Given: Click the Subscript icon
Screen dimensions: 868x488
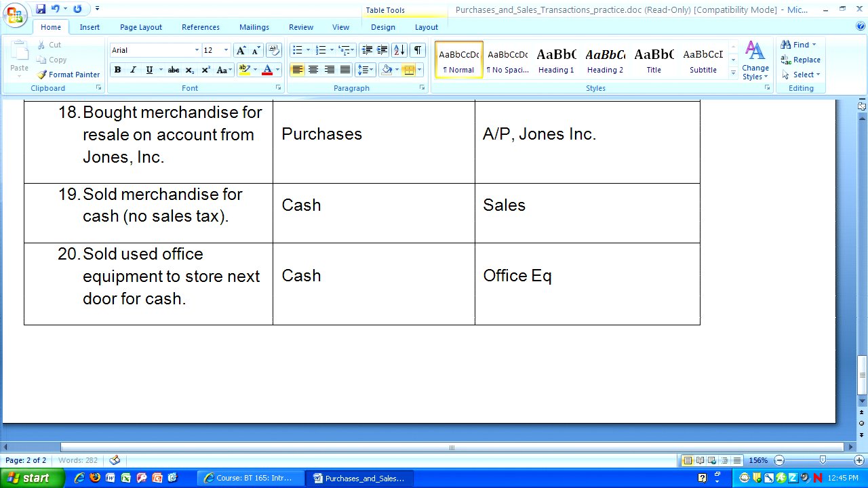Looking at the screenshot, I should tap(190, 70).
